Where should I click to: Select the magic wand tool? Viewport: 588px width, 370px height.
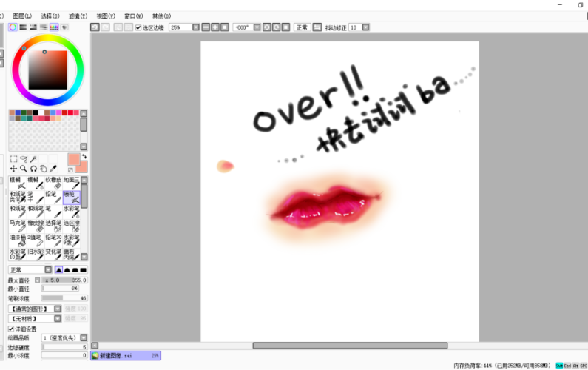click(x=33, y=159)
